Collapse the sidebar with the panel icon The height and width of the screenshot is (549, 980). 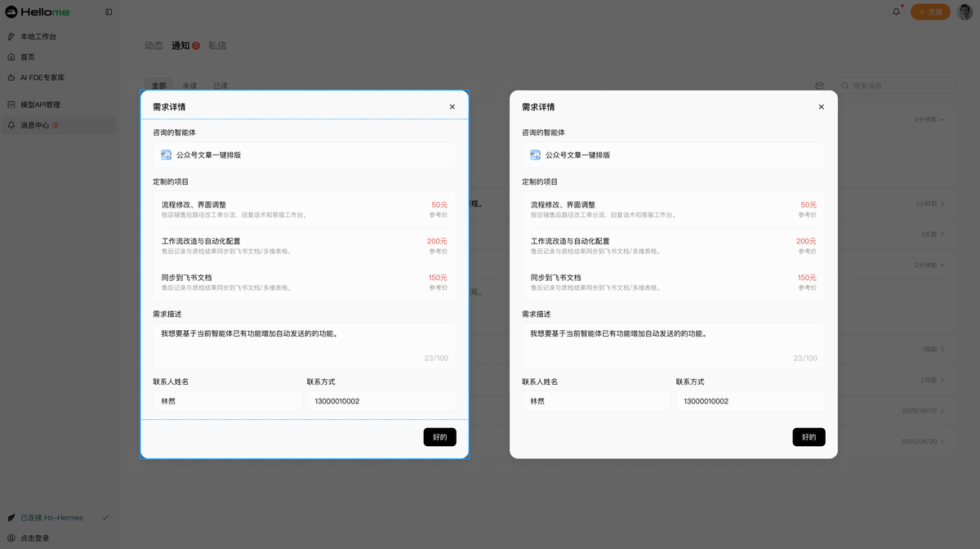pyautogui.click(x=109, y=12)
